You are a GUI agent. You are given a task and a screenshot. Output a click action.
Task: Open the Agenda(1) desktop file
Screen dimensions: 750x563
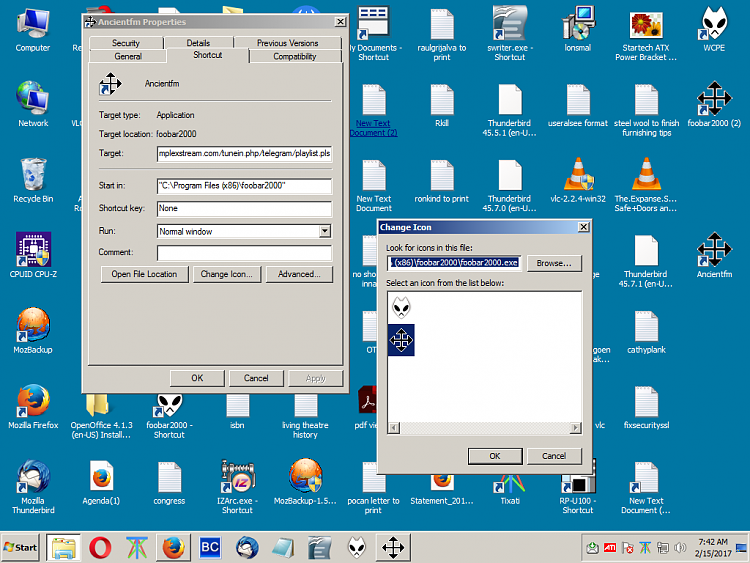pyautogui.click(x=101, y=482)
